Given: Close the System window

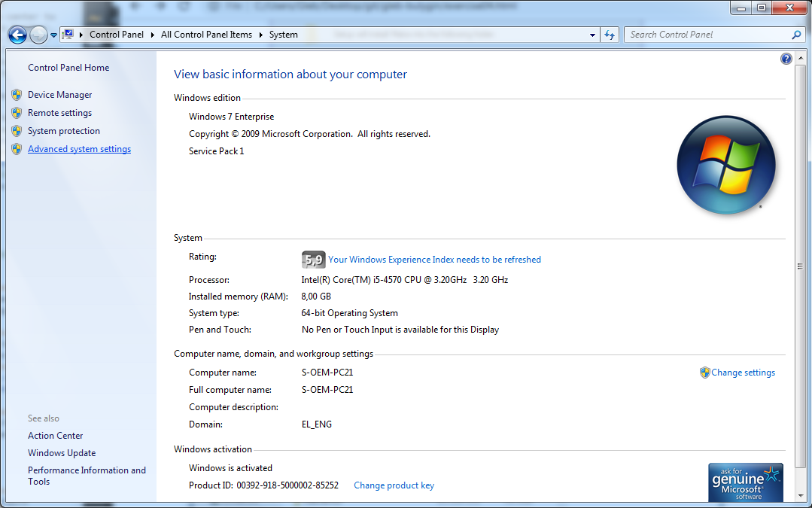Looking at the screenshot, I should pyautogui.click(x=789, y=8).
